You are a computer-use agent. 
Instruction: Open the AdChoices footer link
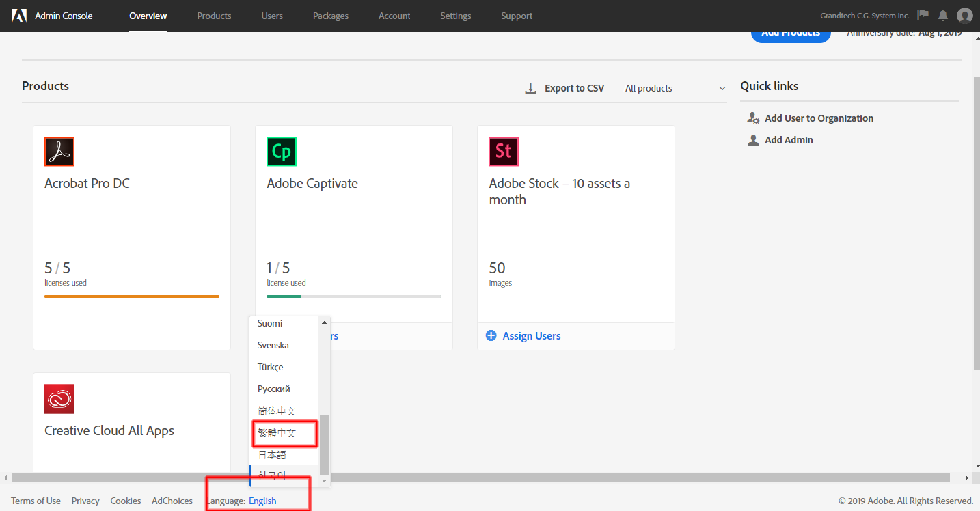(172, 501)
